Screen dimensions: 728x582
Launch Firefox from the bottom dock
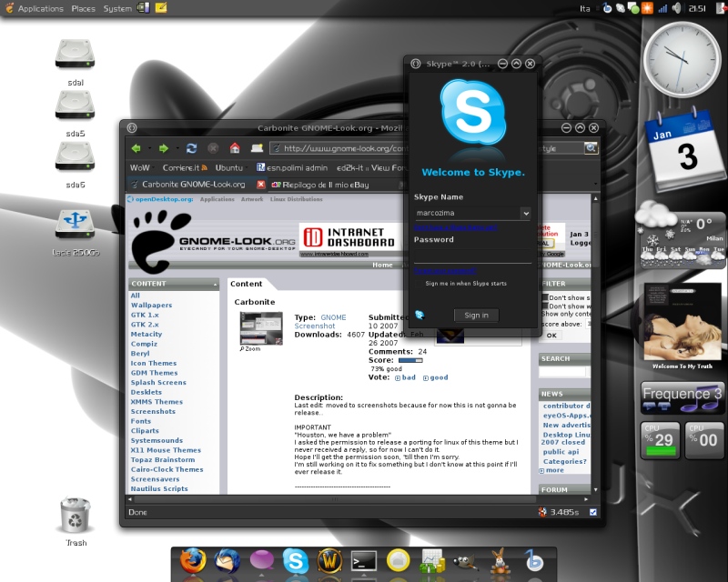[x=193, y=562]
